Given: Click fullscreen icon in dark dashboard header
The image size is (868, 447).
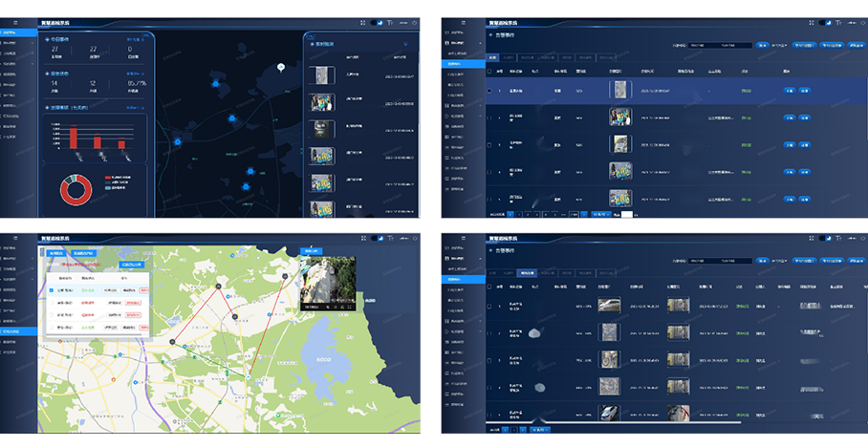Looking at the screenshot, I should point(362,22).
